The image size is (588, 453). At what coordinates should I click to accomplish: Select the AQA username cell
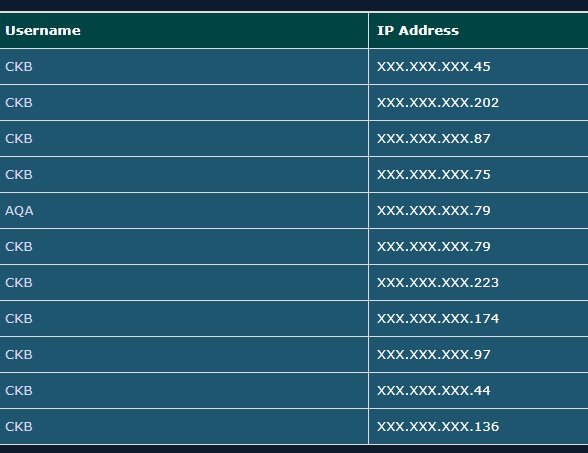[x=19, y=211]
